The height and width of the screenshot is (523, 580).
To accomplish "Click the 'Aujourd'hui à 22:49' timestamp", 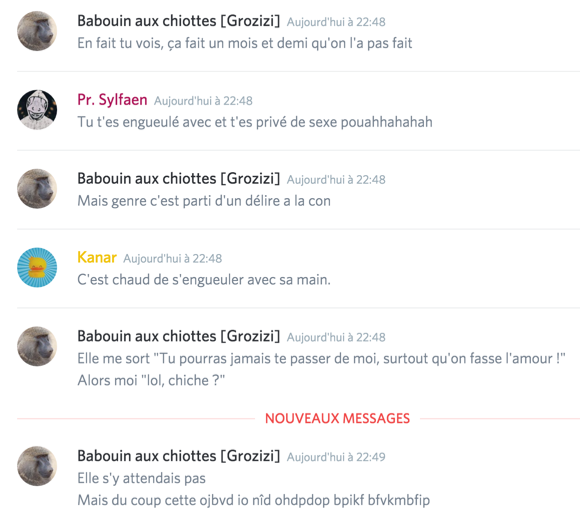I will point(336,457).
